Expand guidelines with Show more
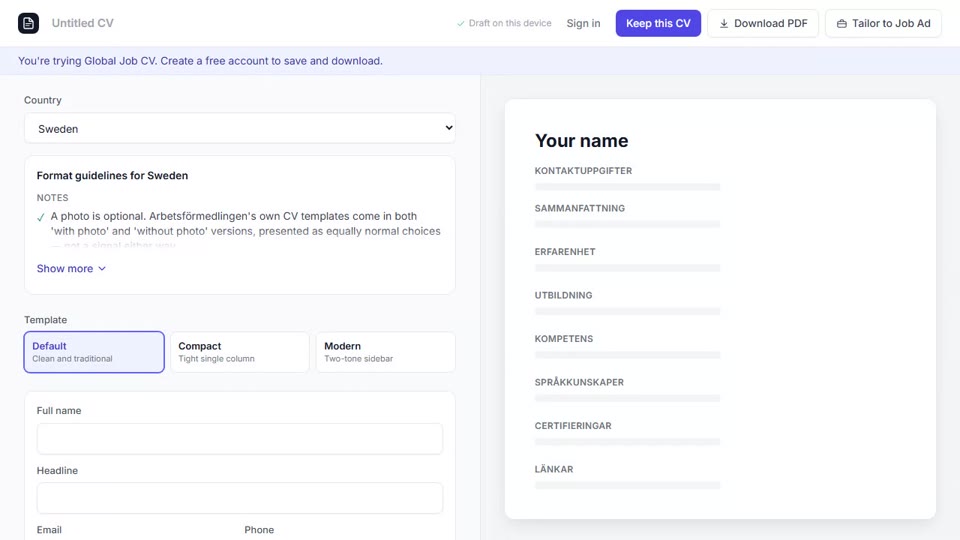Screen dimensions: 960x540 [x=71, y=269]
